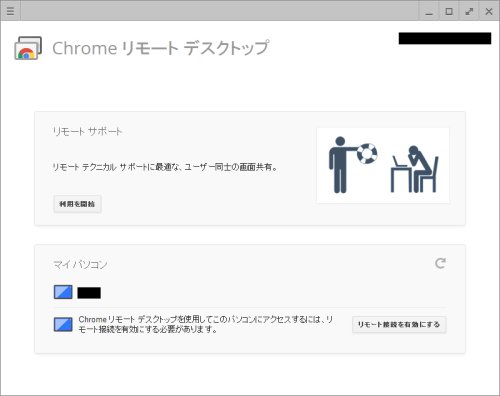500x396 pixels.
Task: Click the notice text about enabling remote connection
Action: coord(206,324)
